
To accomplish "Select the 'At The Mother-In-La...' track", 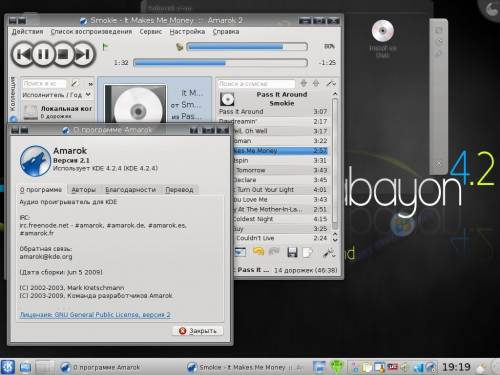I will coord(280,209).
